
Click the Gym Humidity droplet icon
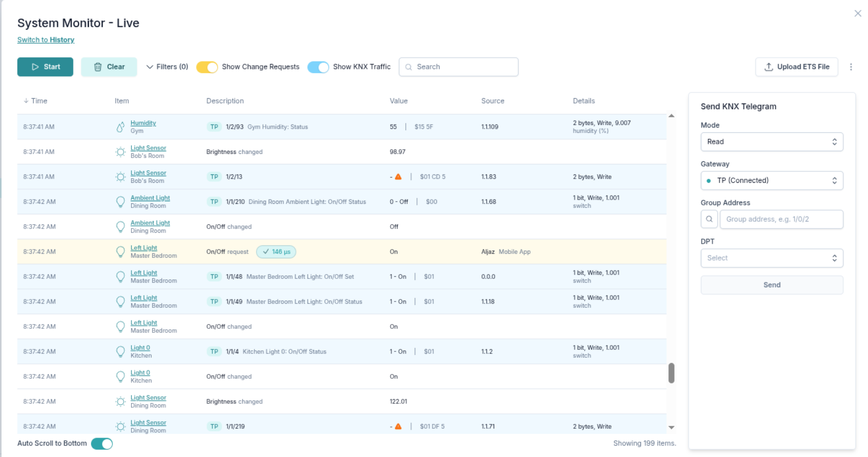[120, 127]
